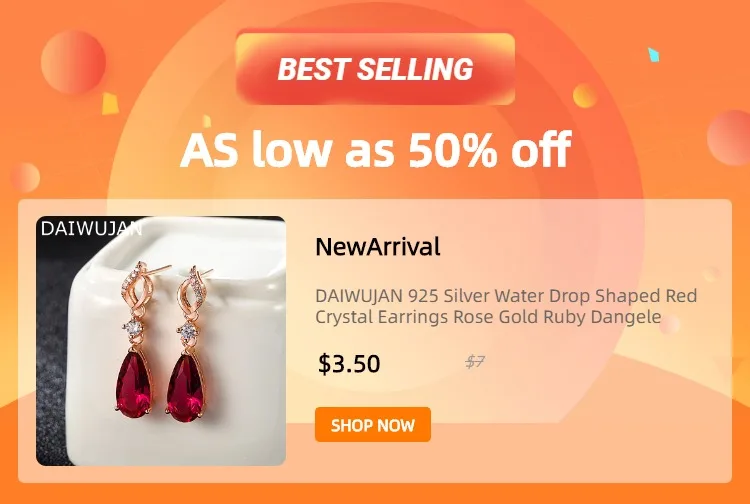Click the right red teardrop gem
Viewport: 750px width, 504px height.
[186, 388]
